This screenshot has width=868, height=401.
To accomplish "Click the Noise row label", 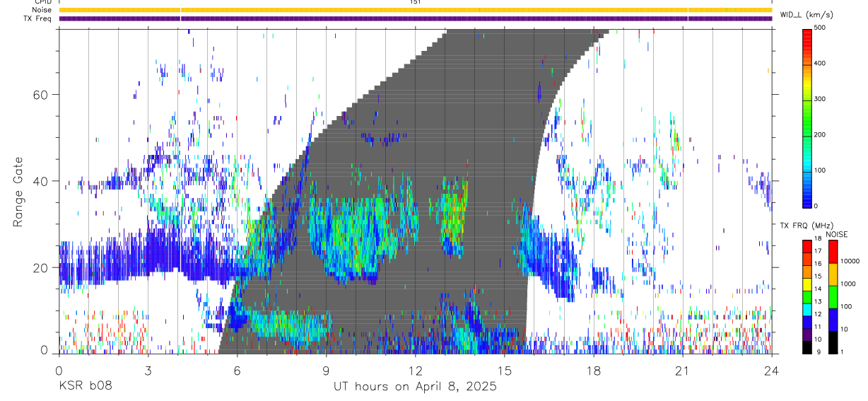I will point(42,10).
